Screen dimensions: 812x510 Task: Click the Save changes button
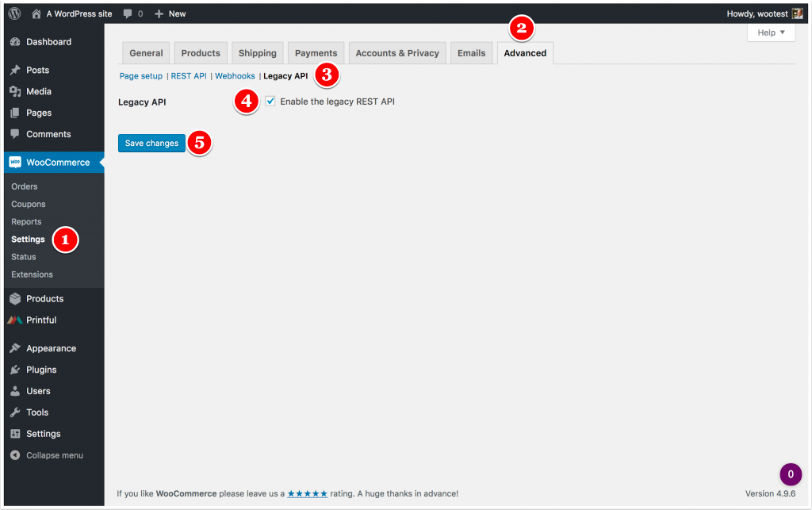click(151, 143)
